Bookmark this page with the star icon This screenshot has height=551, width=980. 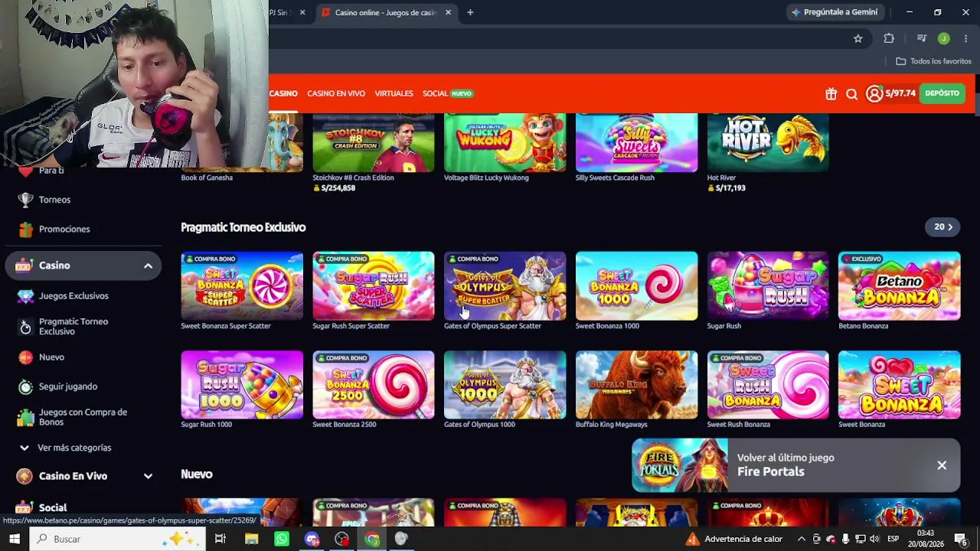click(858, 38)
